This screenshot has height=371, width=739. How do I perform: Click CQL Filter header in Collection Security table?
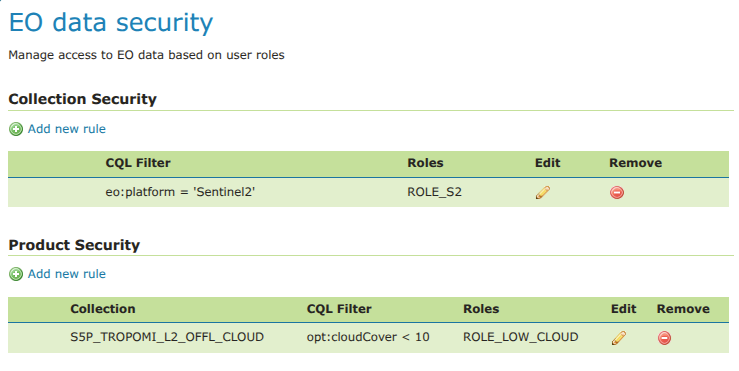point(138,163)
